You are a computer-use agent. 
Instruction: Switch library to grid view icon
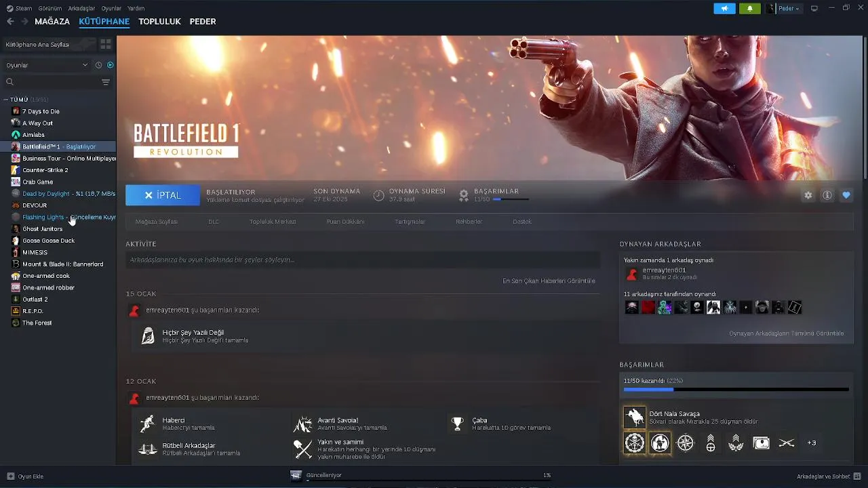(106, 44)
